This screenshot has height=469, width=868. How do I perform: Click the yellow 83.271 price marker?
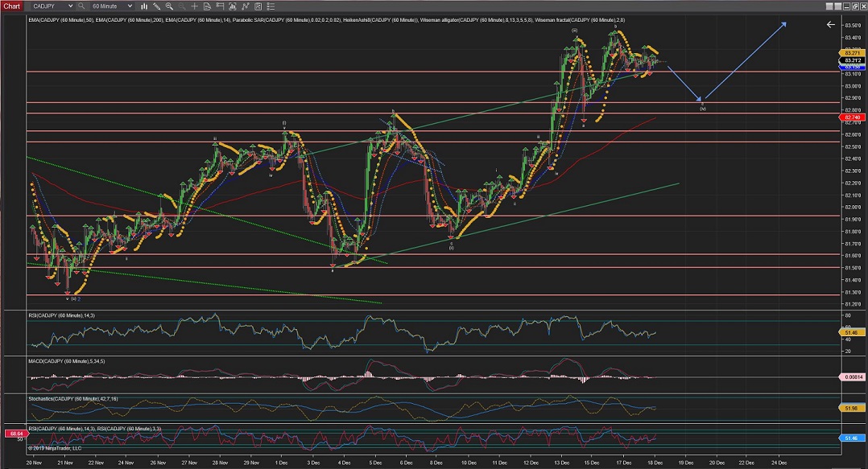(x=853, y=53)
